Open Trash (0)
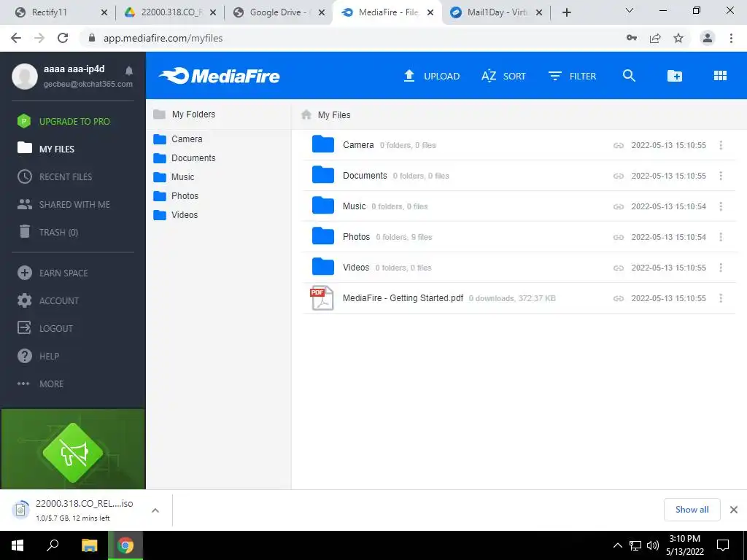747x560 pixels. click(x=47, y=232)
